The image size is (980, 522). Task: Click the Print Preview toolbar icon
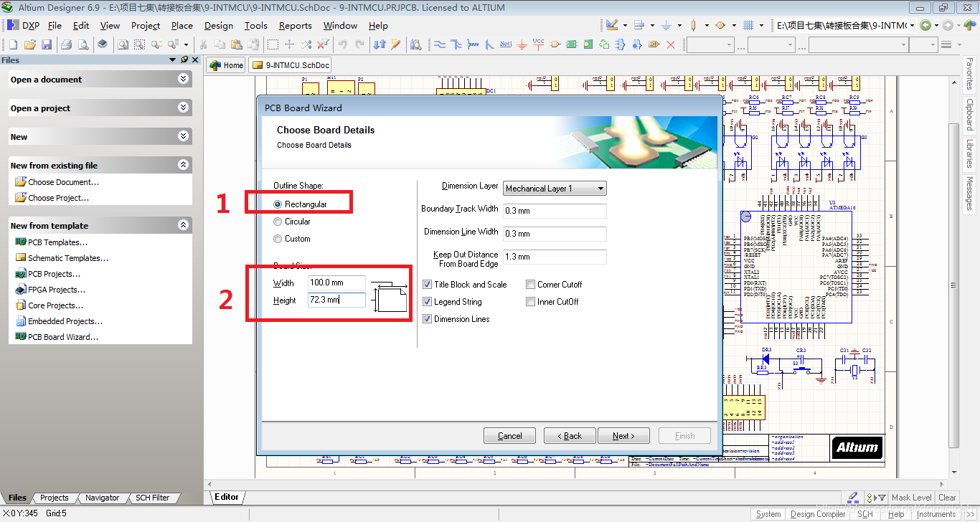(x=83, y=44)
